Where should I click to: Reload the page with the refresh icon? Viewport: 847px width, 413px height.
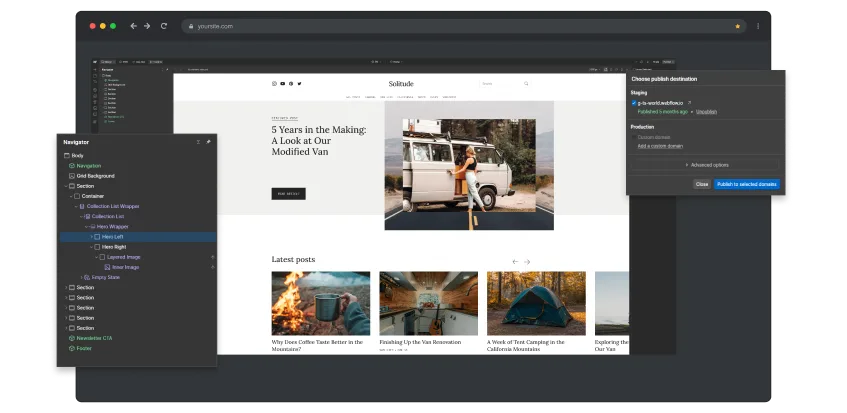coord(164,26)
